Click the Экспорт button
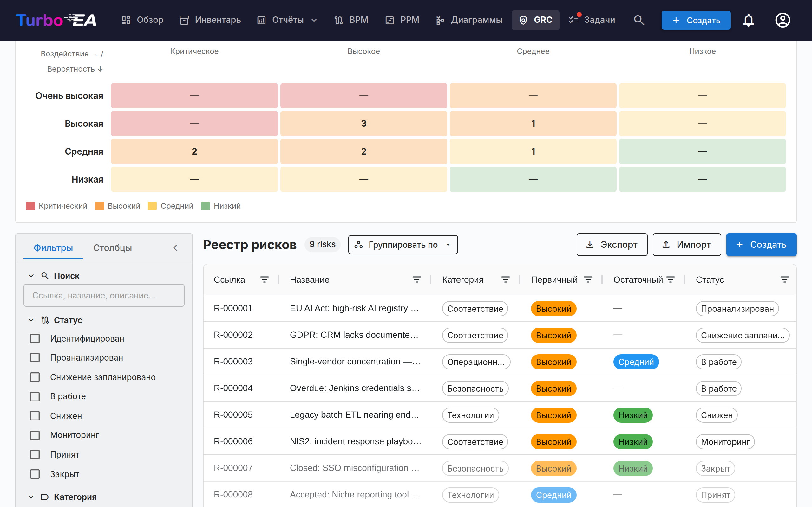The width and height of the screenshot is (812, 507). coord(612,244)
